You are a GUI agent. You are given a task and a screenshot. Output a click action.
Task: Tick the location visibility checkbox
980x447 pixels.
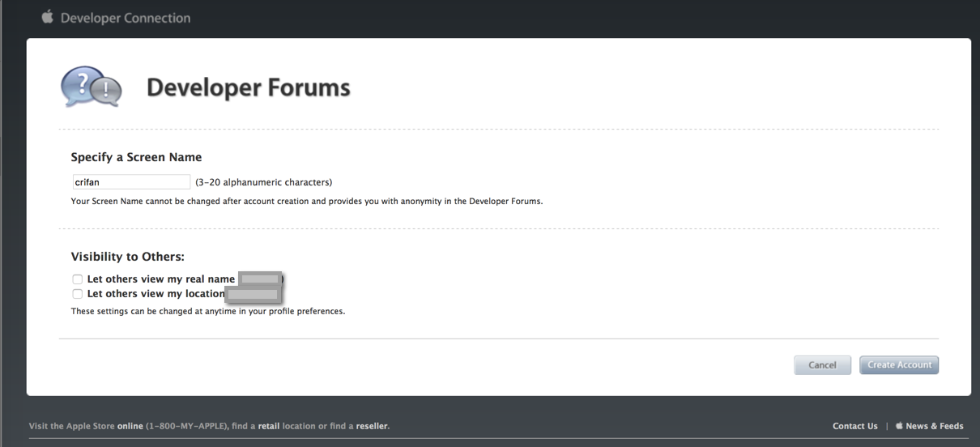[78, 294]
